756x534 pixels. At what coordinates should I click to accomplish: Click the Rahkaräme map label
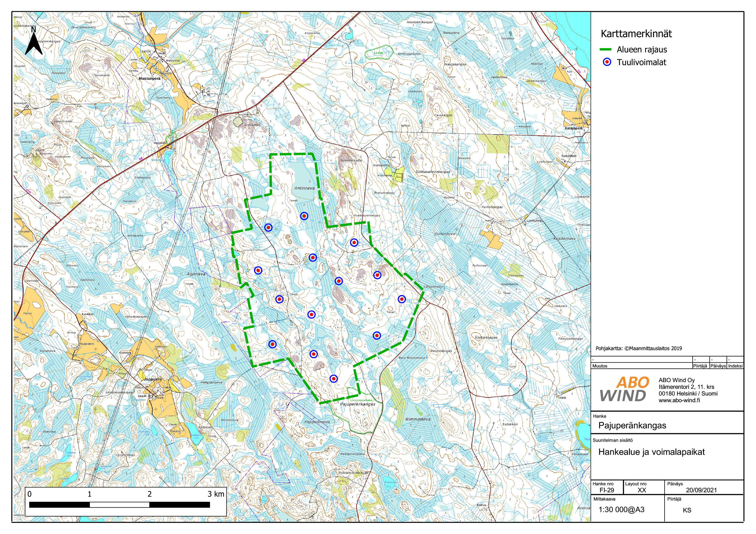[x=451, y=33]
